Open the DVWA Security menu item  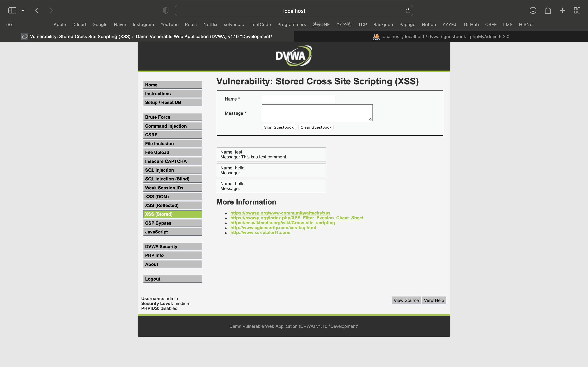(x=172, y=246)
